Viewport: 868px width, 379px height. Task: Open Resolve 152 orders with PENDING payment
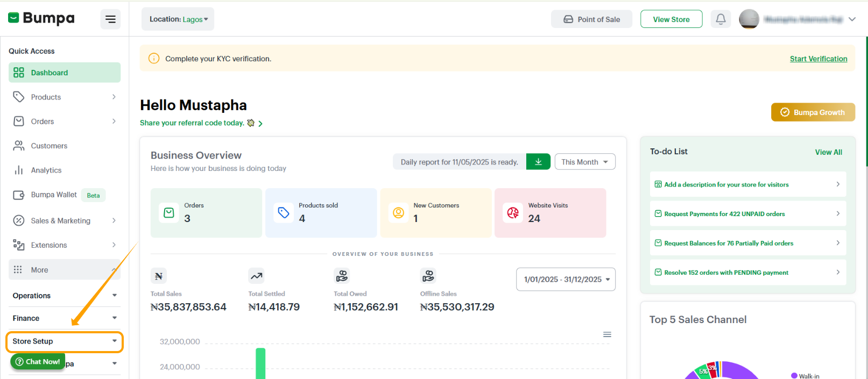(x=748, y=273)
